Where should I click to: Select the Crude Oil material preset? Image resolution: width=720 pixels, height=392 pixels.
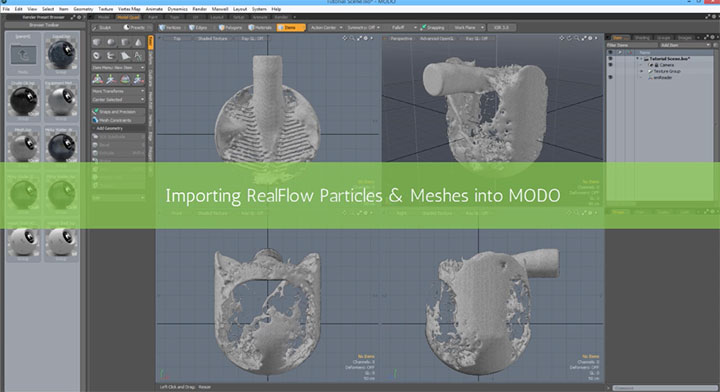pyautogui.click(x=23, y=100)
